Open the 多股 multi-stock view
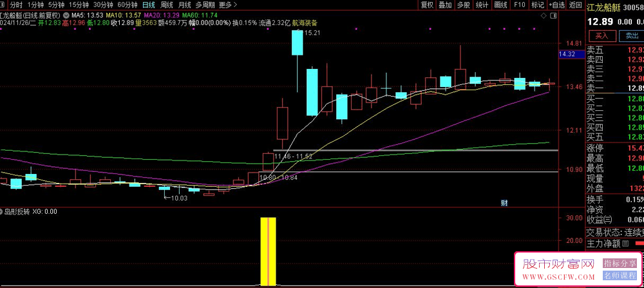644x288 pixels. point(463,5)
